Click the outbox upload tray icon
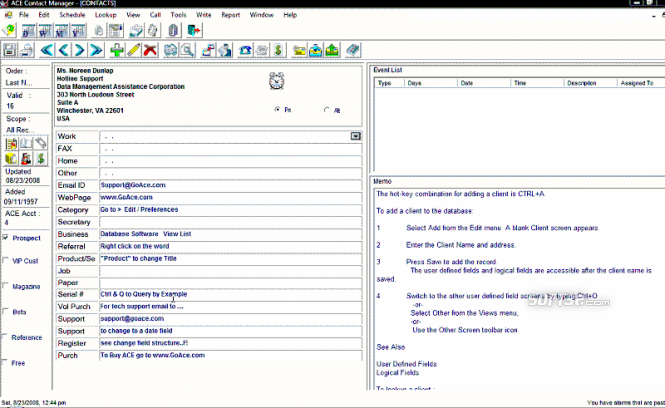Screen dimensions: 665x408 [x=332, y=50]
